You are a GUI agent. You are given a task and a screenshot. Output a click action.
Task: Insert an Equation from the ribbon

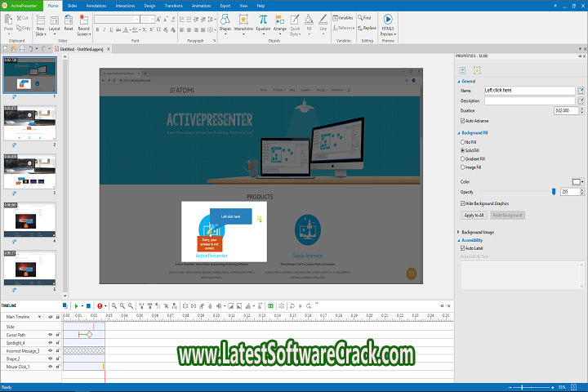(263, 22)
